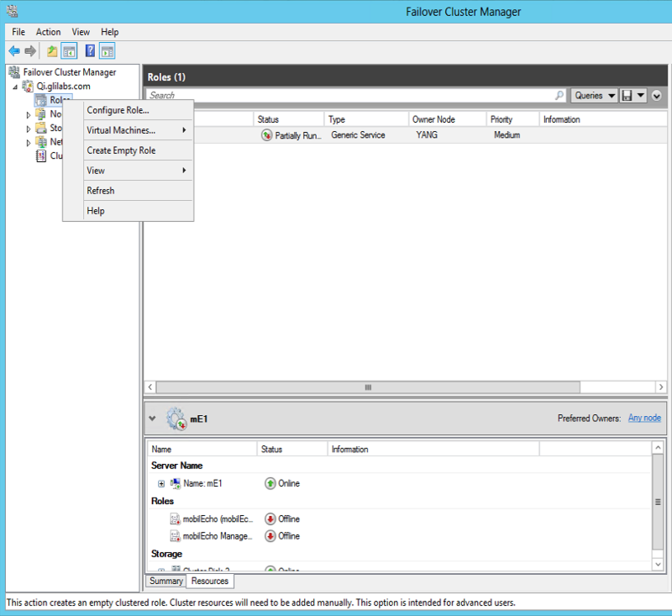This screenshot has height=616, width=672.
Task: Click into the Roles search field
Action: coord(349,96)
